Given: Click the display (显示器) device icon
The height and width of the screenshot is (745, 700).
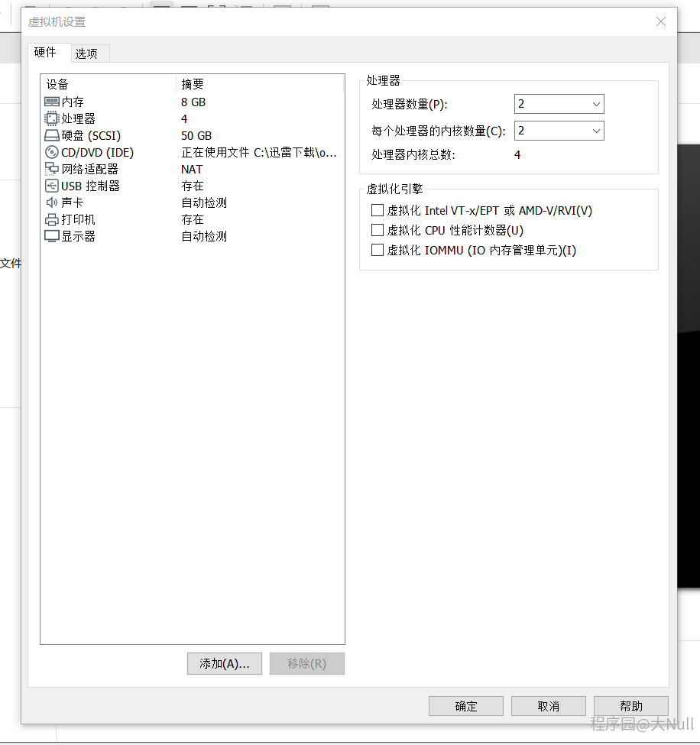Looking at the screenshot, I should 52,237.
